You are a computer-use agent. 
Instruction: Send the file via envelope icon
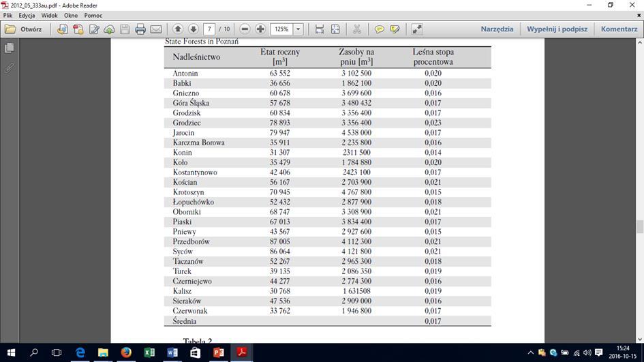point(156,29)
